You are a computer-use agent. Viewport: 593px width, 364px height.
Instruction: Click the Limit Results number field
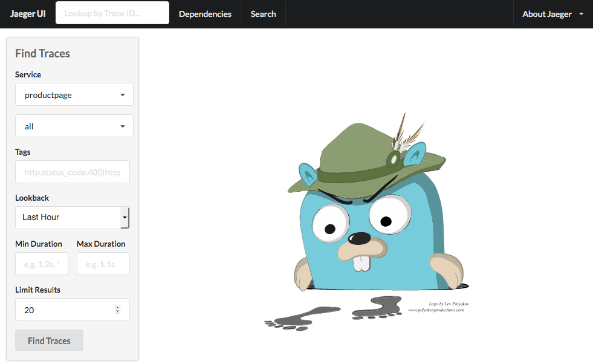click(73, 310)
